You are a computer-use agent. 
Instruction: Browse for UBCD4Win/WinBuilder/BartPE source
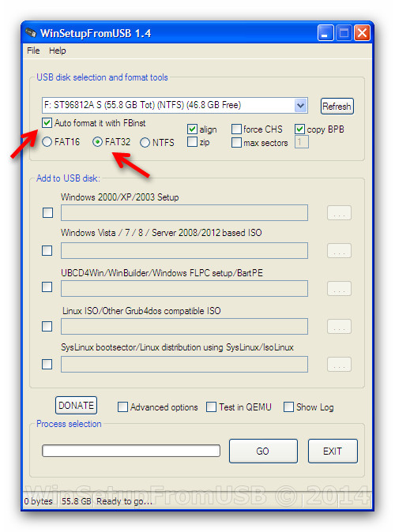click(339, 289)
